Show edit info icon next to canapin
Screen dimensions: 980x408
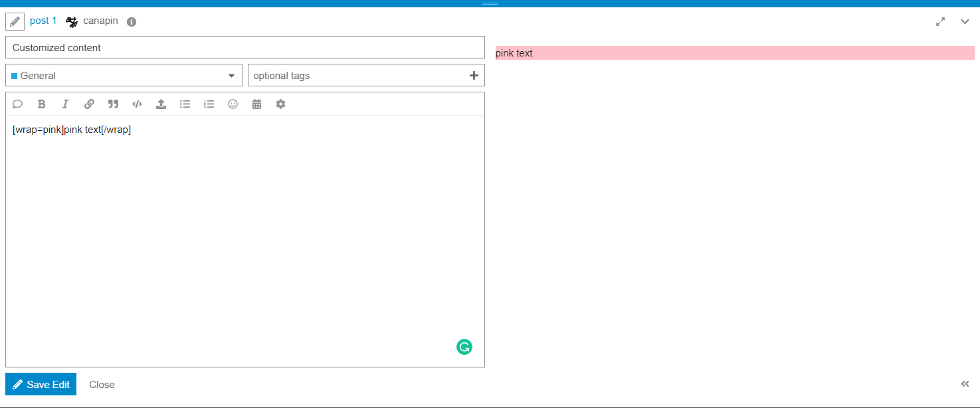pos(132,21)
